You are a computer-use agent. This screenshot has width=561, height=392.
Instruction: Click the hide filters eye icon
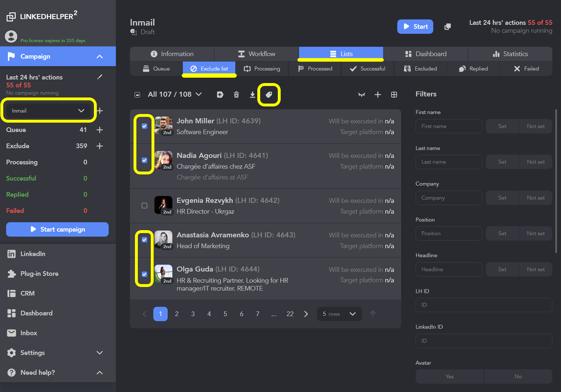pos(362,95)
